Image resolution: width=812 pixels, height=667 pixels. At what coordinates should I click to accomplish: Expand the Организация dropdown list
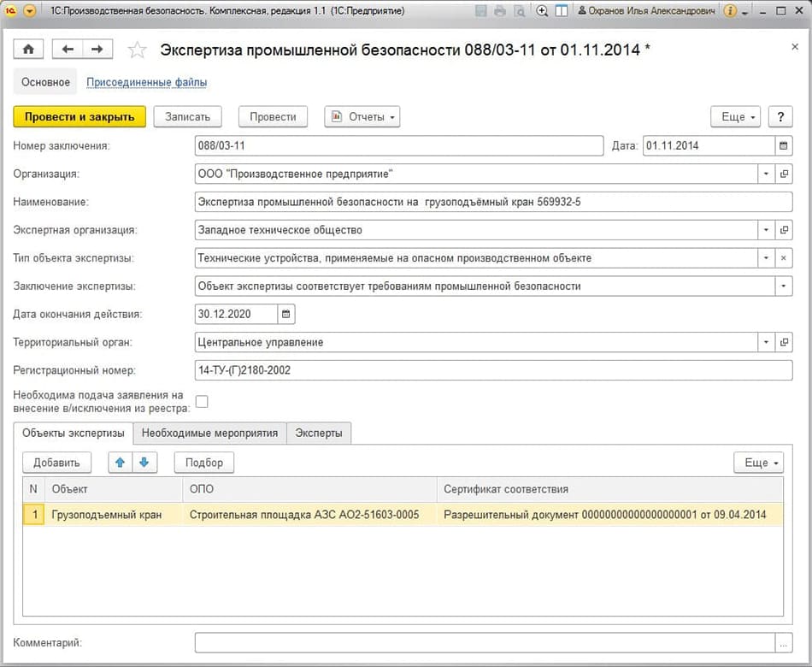click(766, 174)
